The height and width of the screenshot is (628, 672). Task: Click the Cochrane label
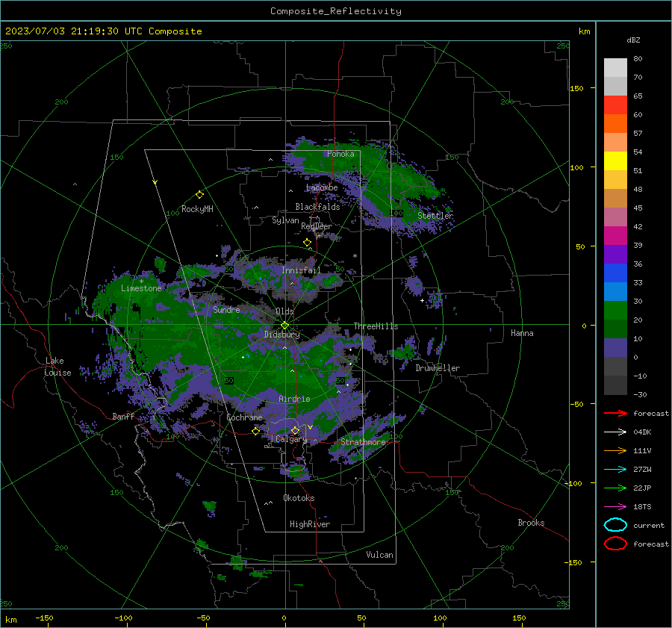[x=244, y=417]
